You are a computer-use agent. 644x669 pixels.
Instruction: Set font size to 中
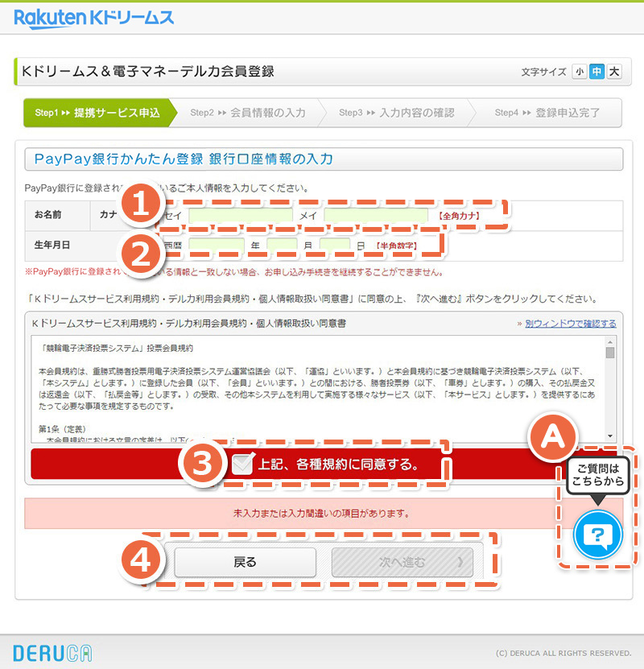[597, 72]
